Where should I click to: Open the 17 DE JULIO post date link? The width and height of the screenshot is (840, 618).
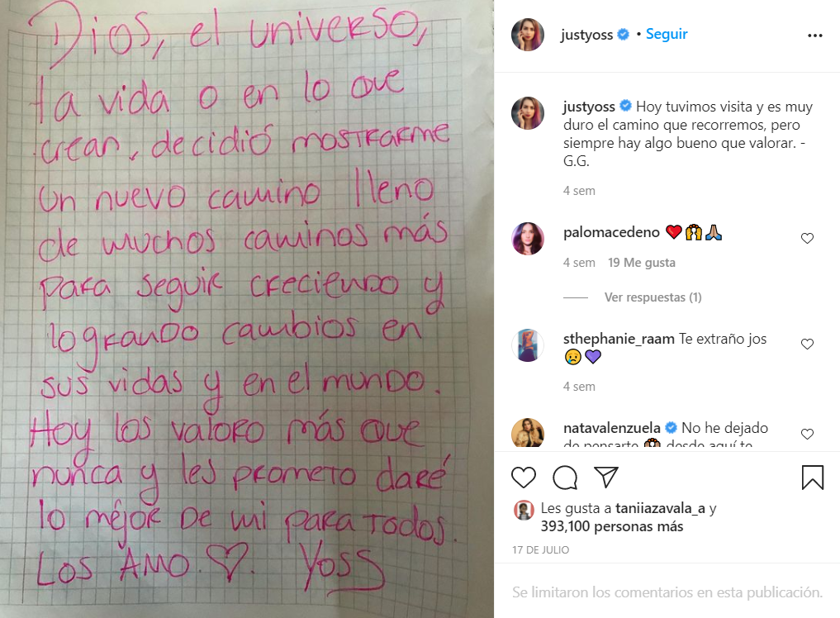point(540,550)
